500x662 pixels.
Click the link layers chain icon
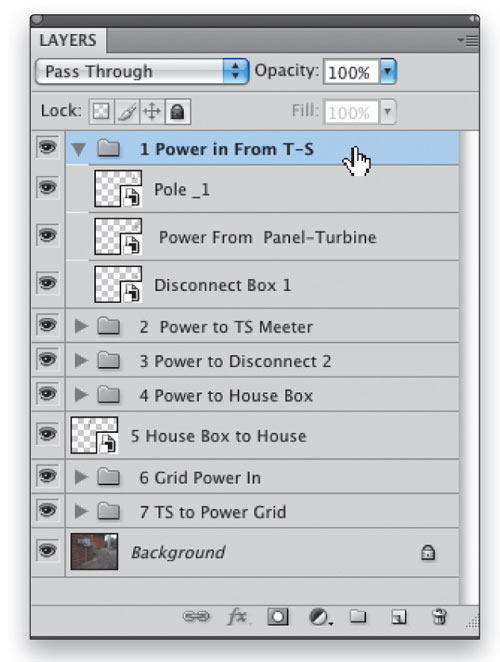coord(196,617)
